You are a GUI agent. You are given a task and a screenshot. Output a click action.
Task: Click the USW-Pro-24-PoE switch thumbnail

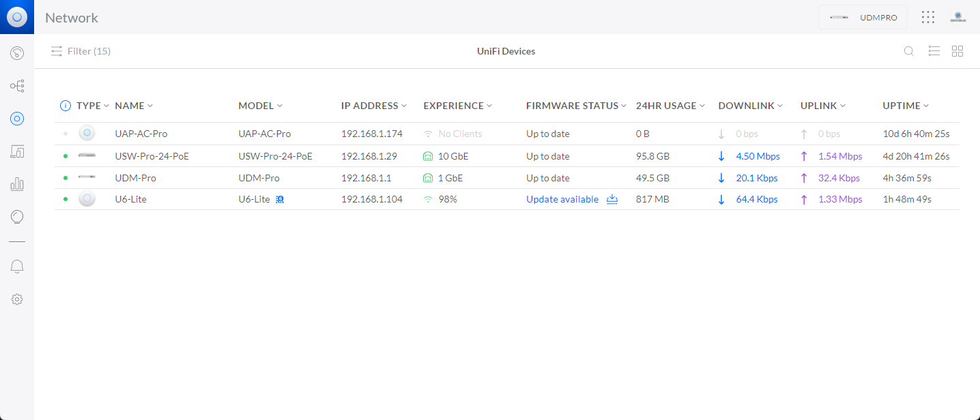click(87, 156)
